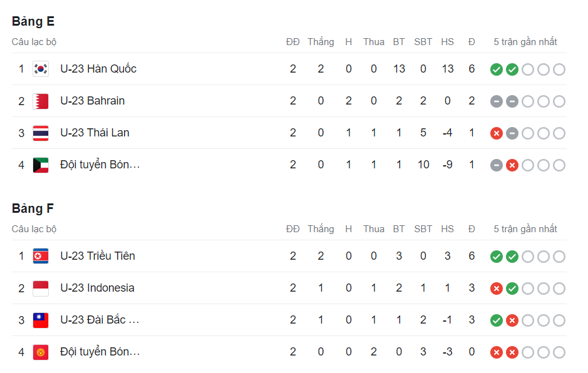Open the U-23 Hàn Quốc team link
The image size is (588, 373).
[98, 69]
